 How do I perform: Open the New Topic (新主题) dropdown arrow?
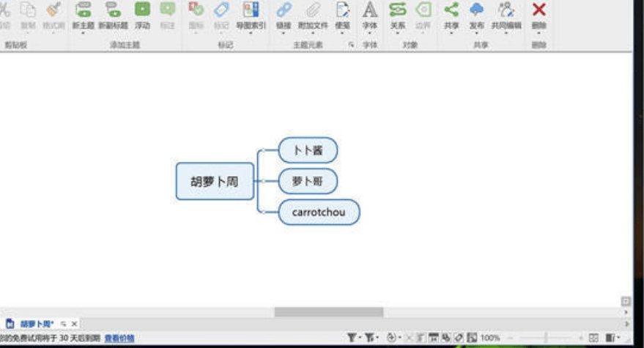pos(84,33)
